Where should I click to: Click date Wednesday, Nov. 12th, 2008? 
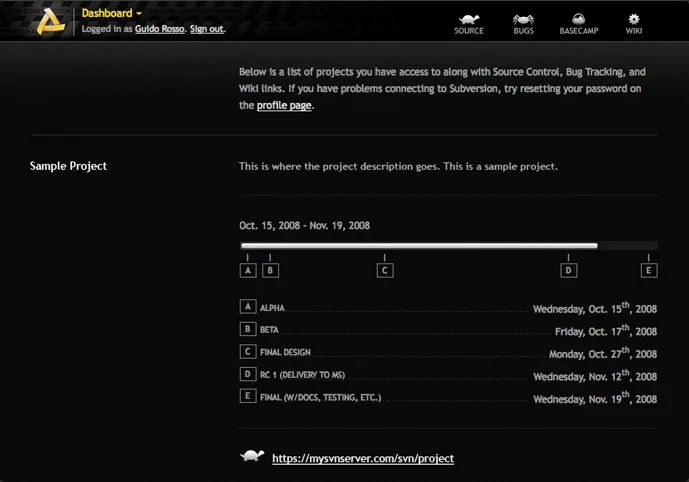[595, 376]
